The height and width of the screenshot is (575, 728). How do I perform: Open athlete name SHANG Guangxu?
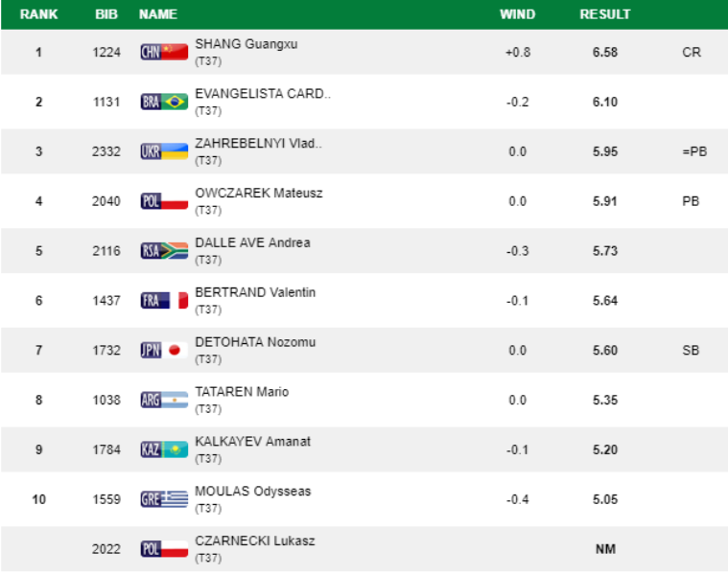[x=247, y=44]
